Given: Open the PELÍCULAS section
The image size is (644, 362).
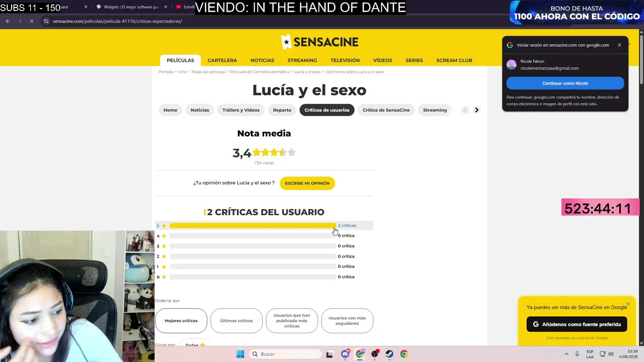Looking at the screenshot, I should pyautogui.click(x=180, y=60).
